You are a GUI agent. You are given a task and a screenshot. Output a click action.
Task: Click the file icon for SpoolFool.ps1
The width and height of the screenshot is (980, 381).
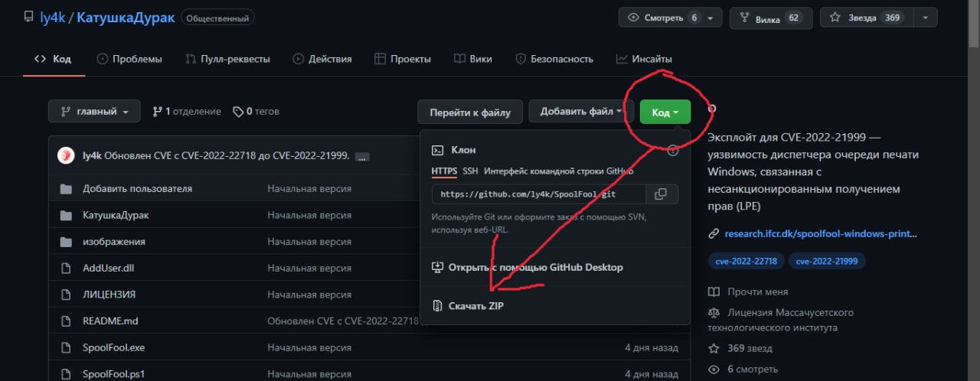tap(66, 374)
